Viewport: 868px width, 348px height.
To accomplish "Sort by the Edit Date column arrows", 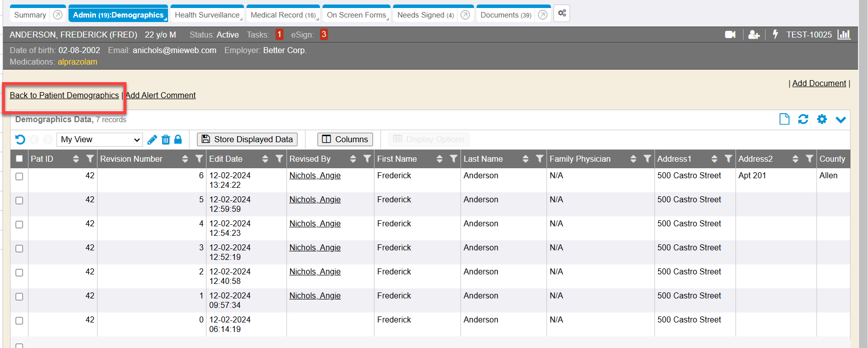I will coord(265,159).
